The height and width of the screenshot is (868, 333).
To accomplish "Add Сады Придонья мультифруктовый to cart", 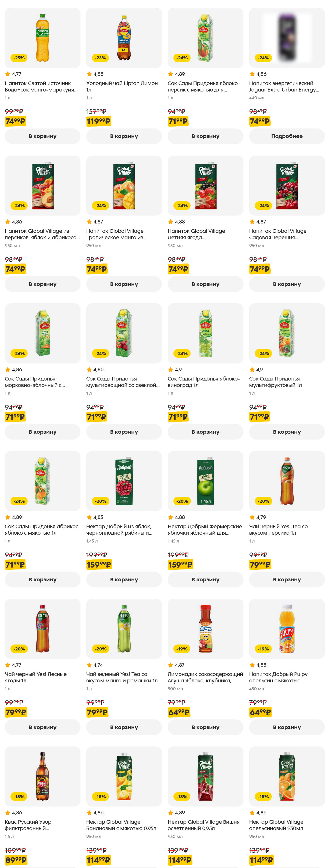I will click(287, 432).
